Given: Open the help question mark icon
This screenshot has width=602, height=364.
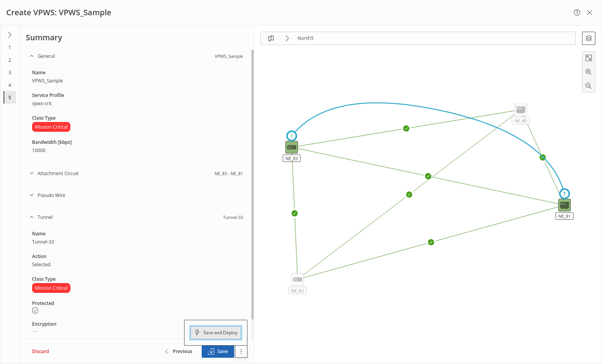Looking at the screenshot, I should point(577,13).
